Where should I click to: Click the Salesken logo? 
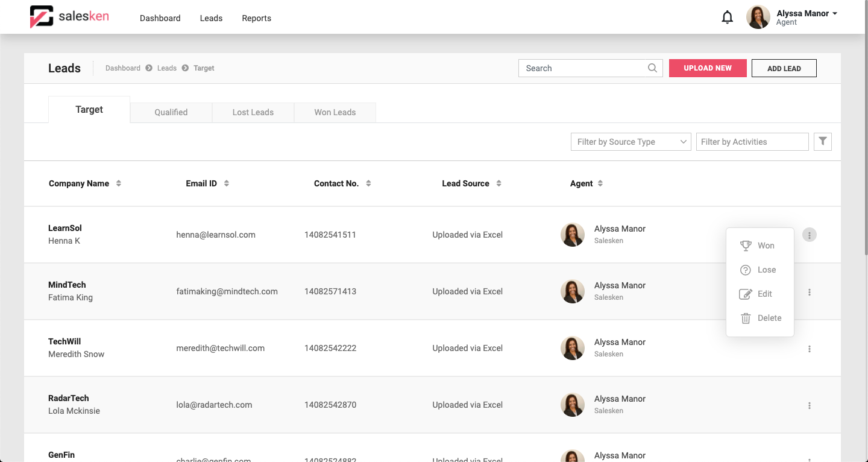coord(69,17)
